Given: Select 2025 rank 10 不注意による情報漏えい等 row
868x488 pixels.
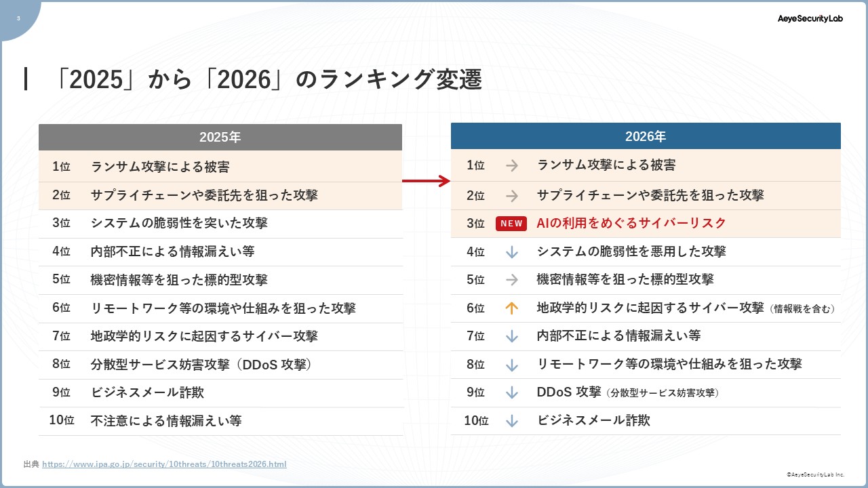Looking at the screenshot, I should pos(220,421).
